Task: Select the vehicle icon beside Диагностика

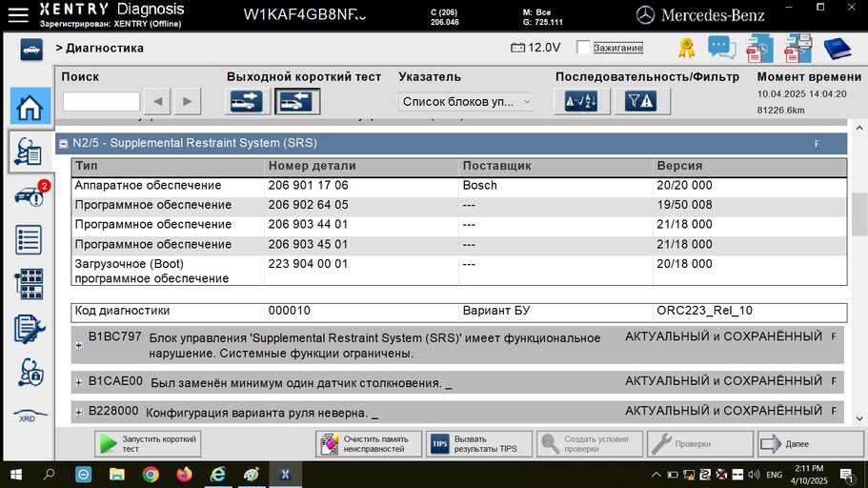Action: tap(31, 50)
